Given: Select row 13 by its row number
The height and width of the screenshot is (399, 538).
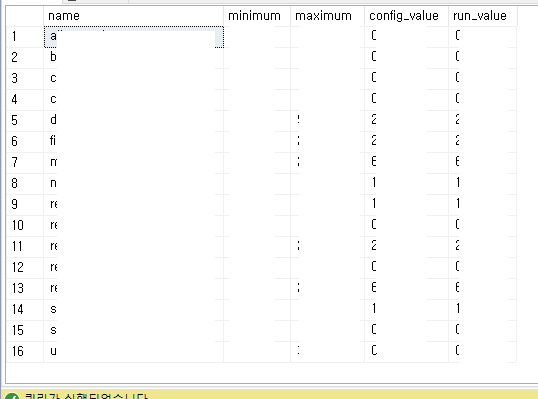Looking at the screenshot, I should pyautogui.click(x=25, y=288).
